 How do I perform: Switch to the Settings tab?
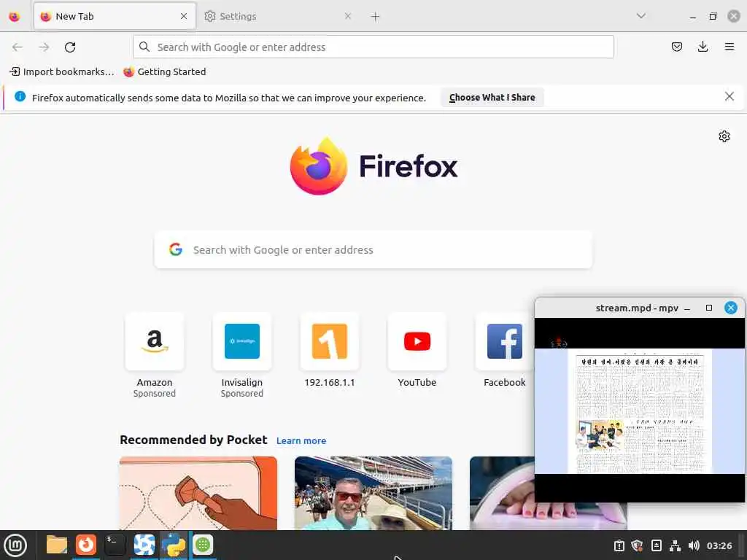[x=278, y=16]
